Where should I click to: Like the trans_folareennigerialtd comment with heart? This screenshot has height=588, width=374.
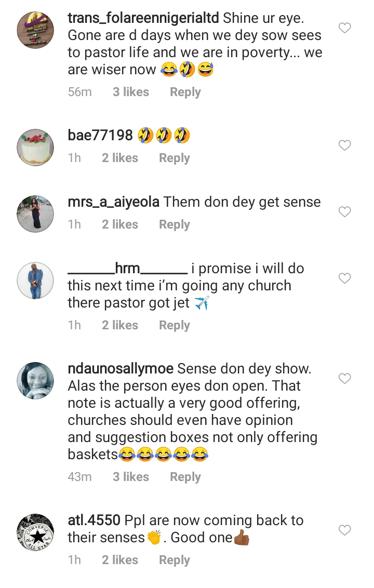coord(345,28)
